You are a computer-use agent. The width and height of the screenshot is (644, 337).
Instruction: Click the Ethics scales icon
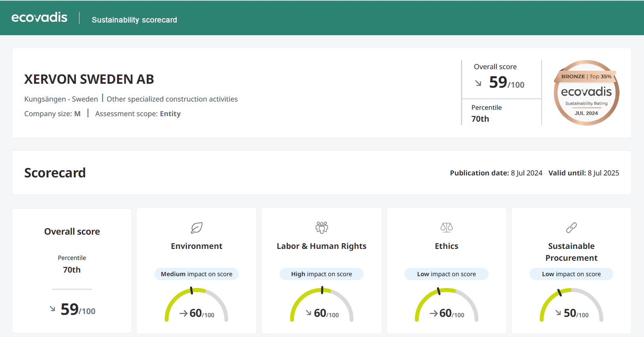click(447, 227)
